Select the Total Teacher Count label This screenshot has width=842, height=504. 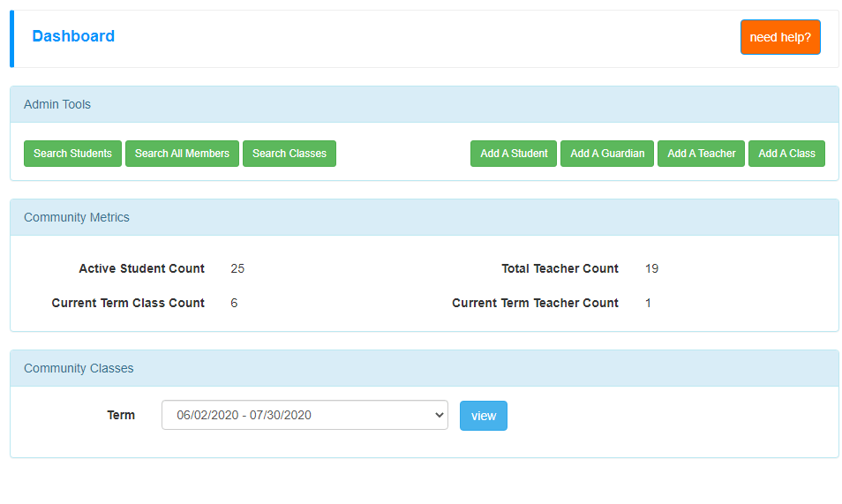560,268
